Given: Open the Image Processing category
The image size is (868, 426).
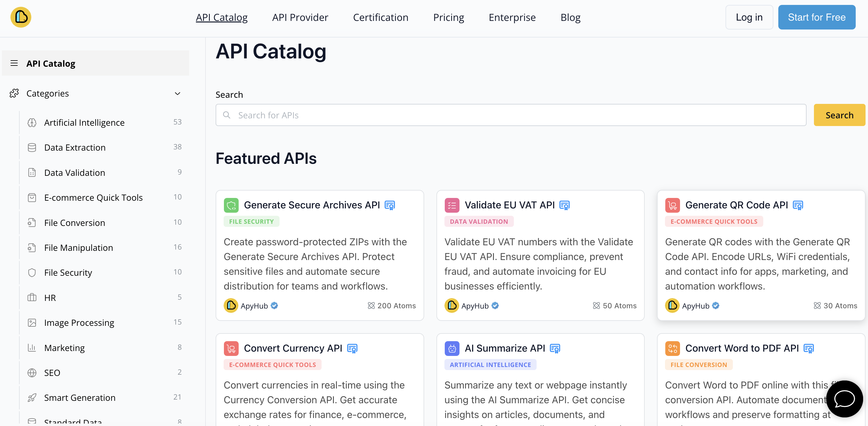Looking at the screenshot, I should pos(79,322).
